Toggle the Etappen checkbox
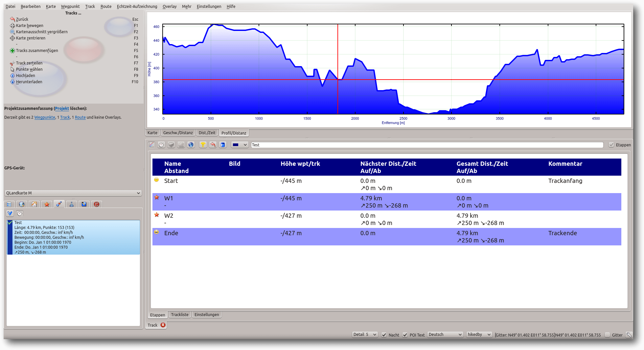The width and height of the screenshot is (644, 350). click(x=611, y=145)
